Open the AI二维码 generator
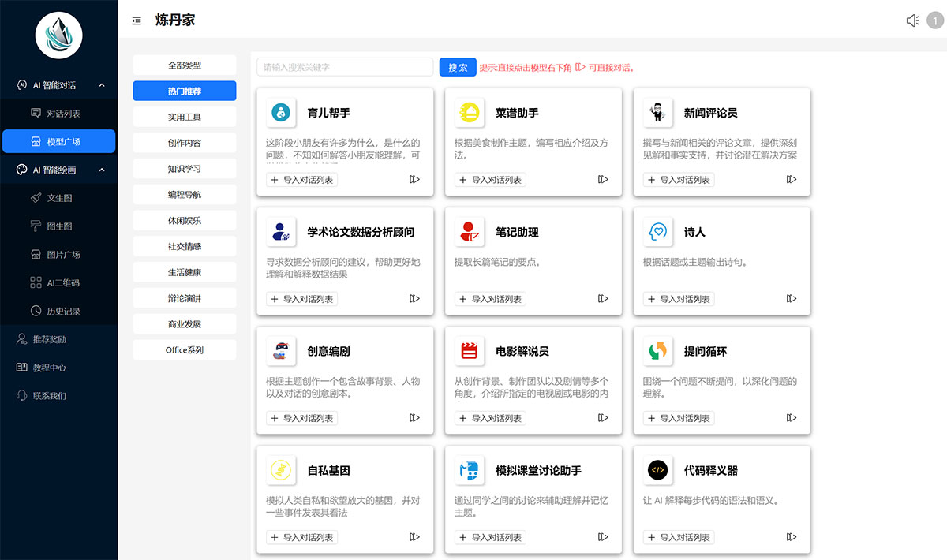947x560 pixels. point(59,282)
